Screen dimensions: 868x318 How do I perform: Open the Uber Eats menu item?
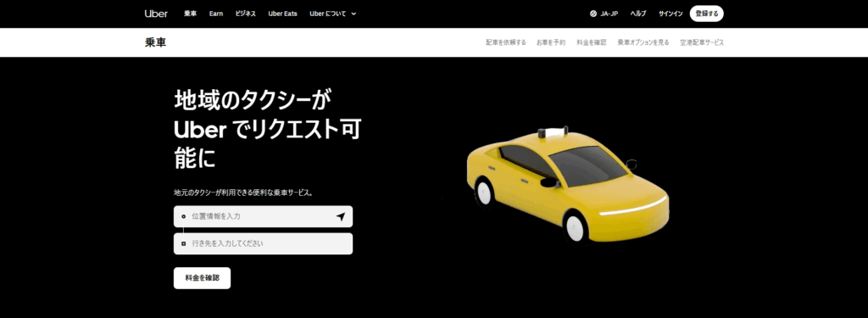pyautogui.click(x=282, y=14)
